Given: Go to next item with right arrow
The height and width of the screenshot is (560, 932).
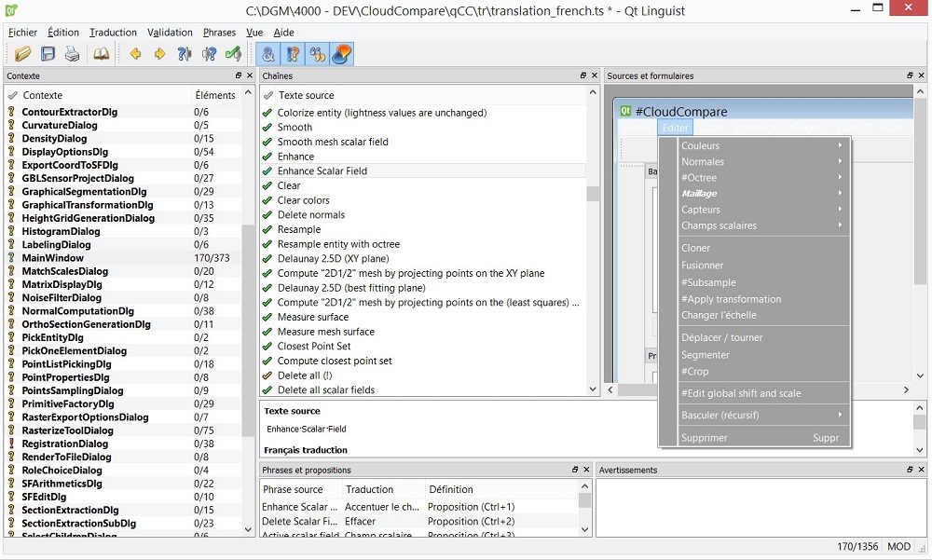Looking at the screenshot, I should click(160, 54).
